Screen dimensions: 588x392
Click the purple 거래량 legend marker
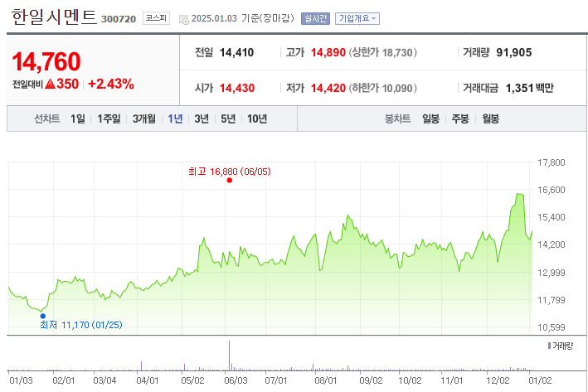click(549, 346)
